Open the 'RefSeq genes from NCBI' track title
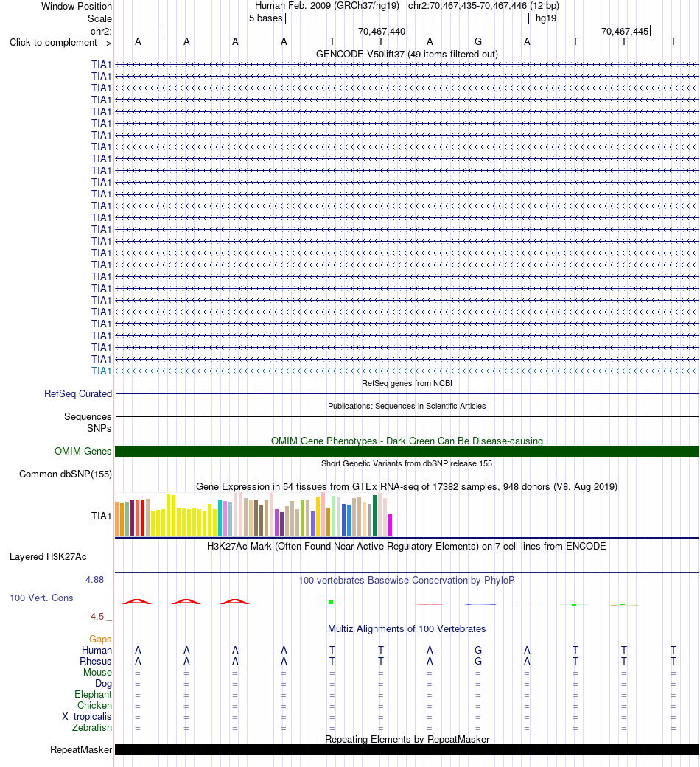The height and width of the screenshot is (767, 700). (407, 383)
